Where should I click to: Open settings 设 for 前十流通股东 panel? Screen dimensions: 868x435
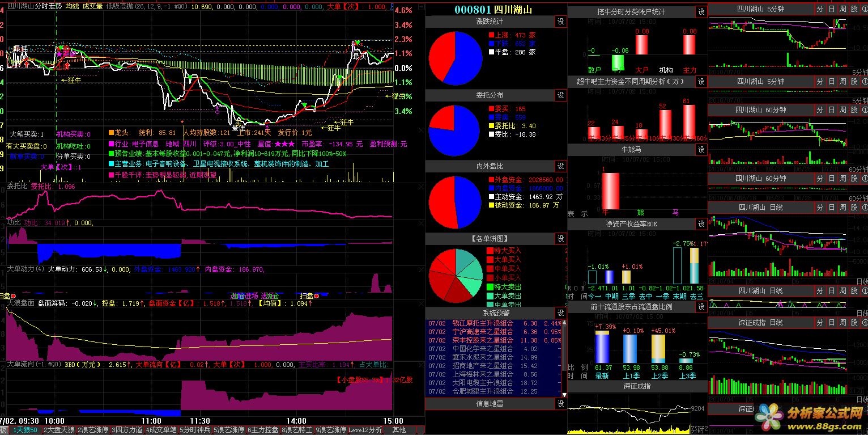click(x=701, y=307)
